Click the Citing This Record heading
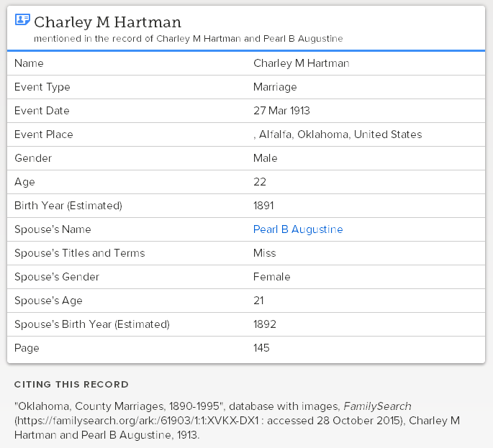This screenshot has width=493, height=448. (x=71, y=384)
